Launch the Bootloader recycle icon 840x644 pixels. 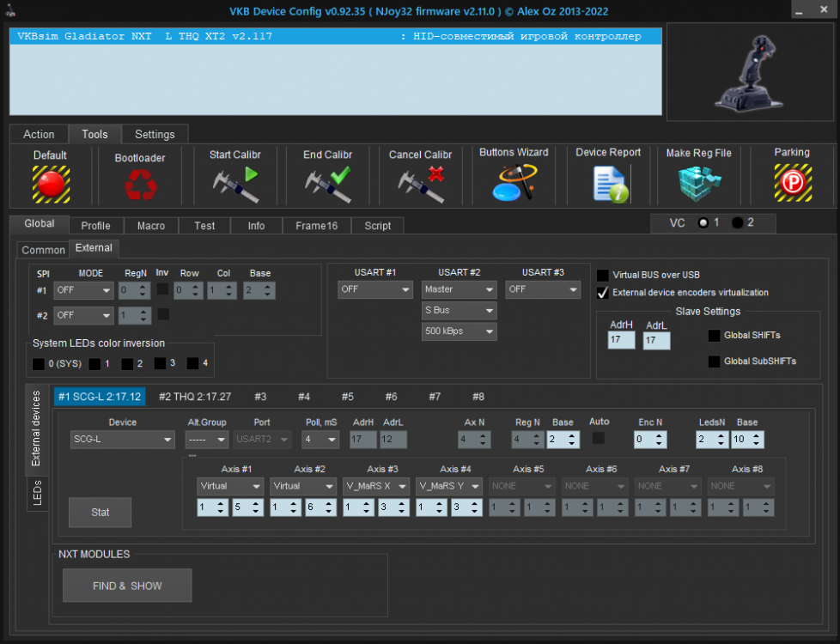point(140,185)
